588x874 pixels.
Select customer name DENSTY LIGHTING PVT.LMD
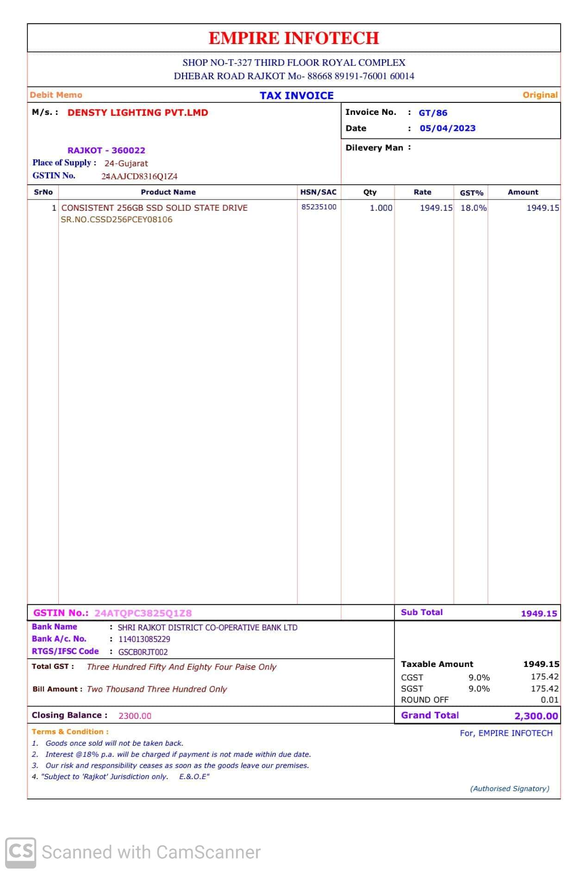tap(138, 113)
